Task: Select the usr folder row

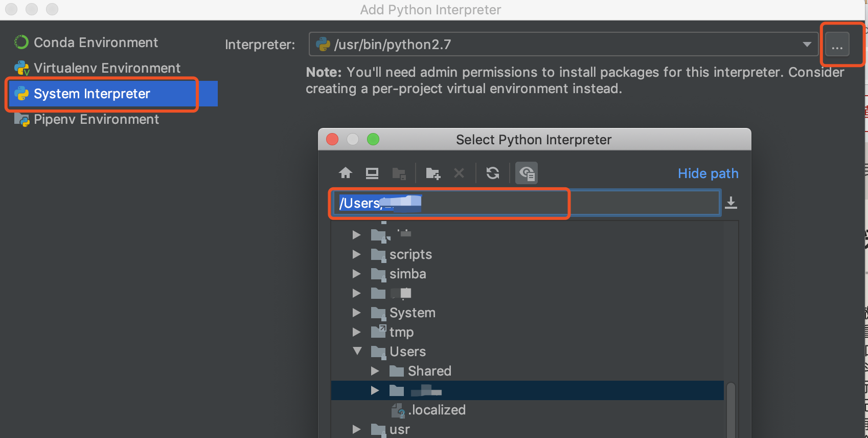Action: (528, 429)
